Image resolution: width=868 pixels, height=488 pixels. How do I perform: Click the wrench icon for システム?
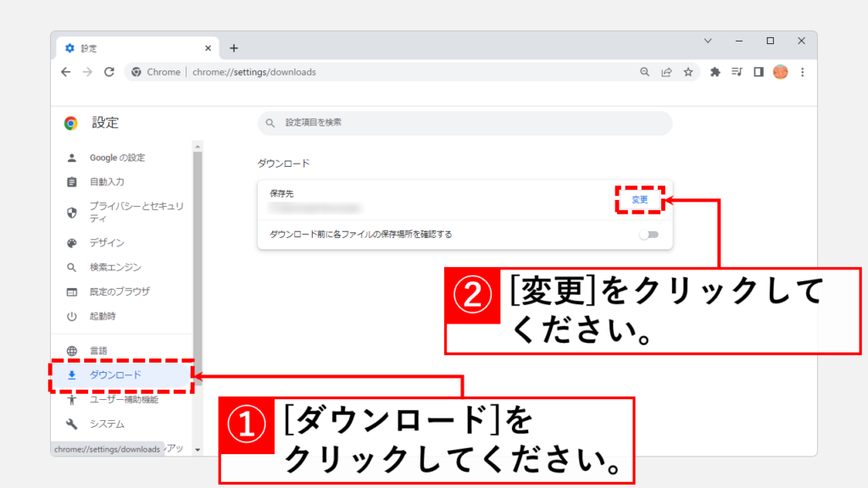[71, 424]
